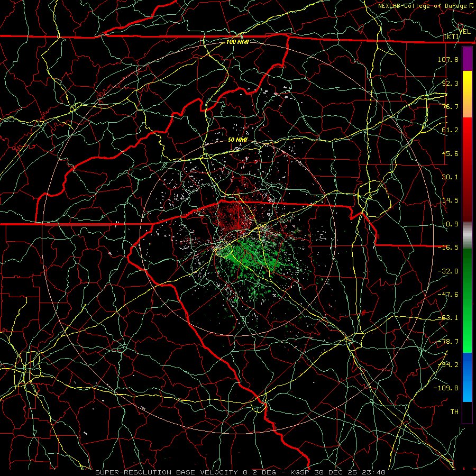Select the -78.7 legend value

tap(448, 342)
